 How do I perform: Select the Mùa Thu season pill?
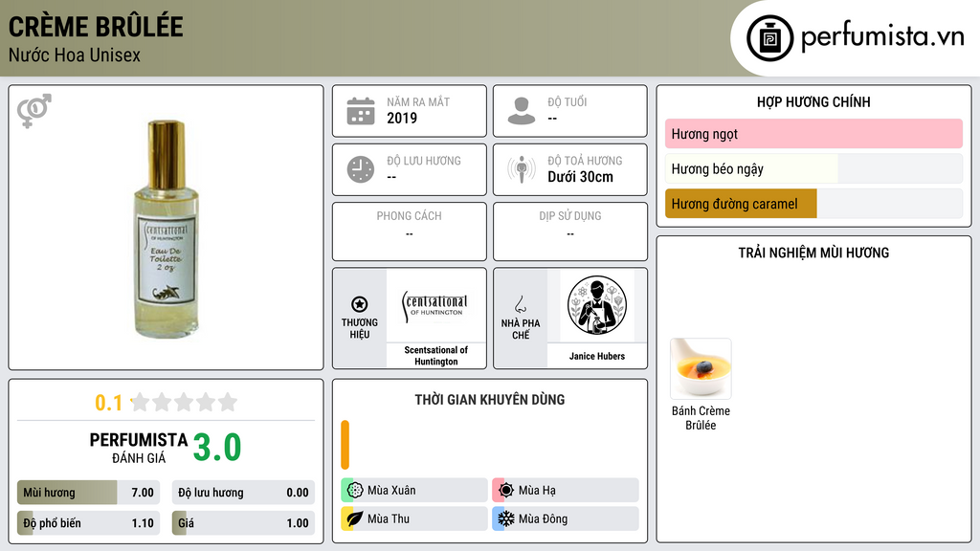pos(414,518)
